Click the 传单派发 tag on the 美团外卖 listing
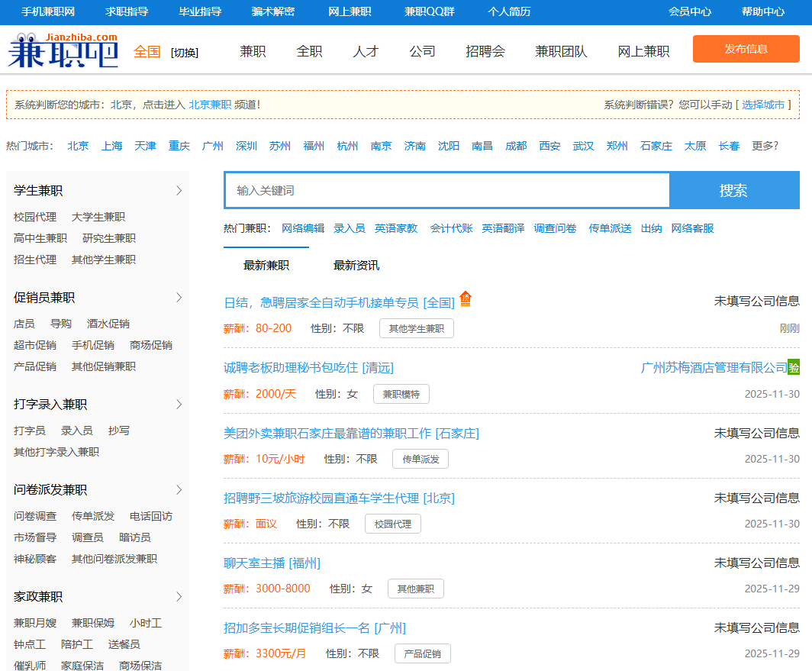 pyautogui.click(x=420, y=459)
